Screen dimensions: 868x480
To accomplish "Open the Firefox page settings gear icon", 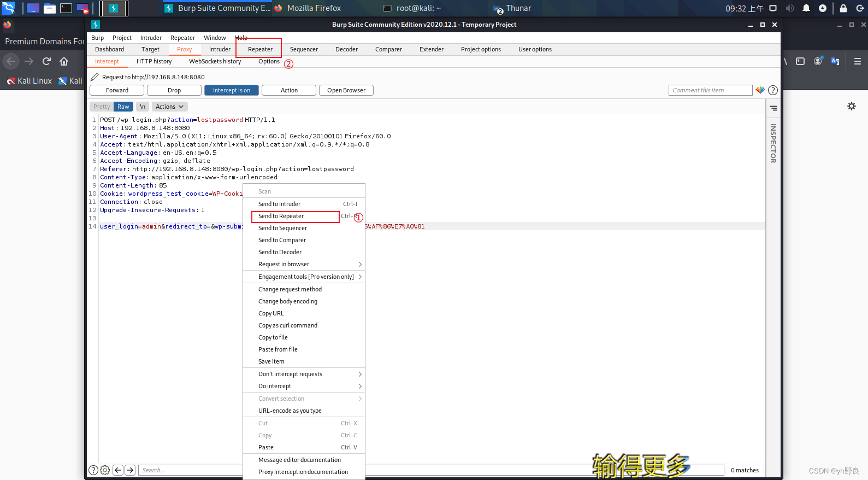I will click(852, 106).
